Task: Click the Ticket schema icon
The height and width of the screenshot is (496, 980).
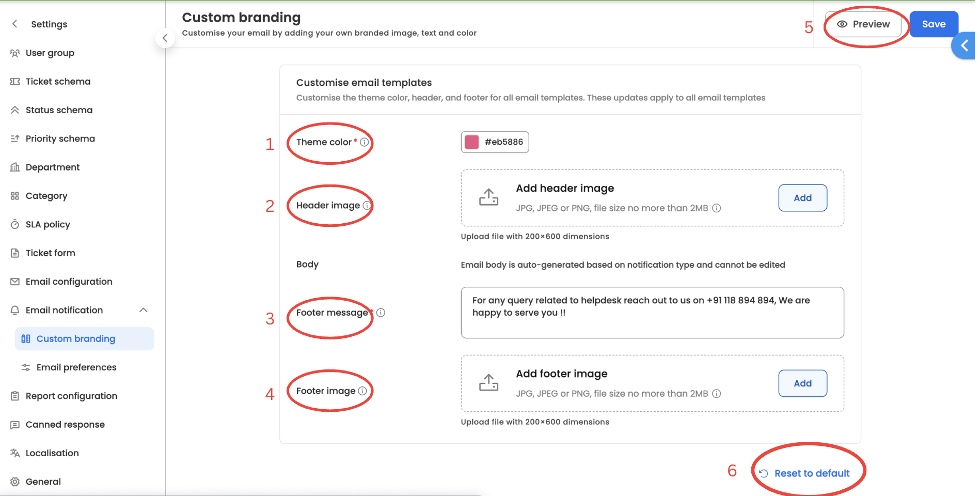Action: pyautogui.click(x=15, y=82)
